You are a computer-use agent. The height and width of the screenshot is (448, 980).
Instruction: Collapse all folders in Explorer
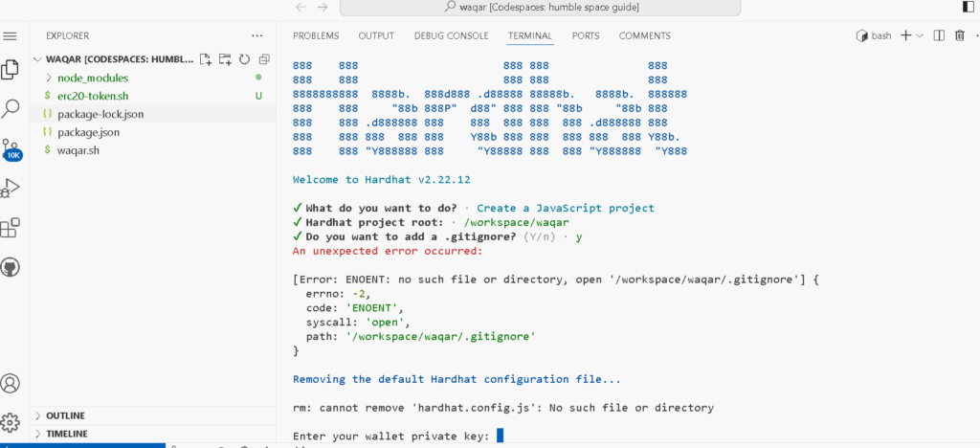click(264, 59)
